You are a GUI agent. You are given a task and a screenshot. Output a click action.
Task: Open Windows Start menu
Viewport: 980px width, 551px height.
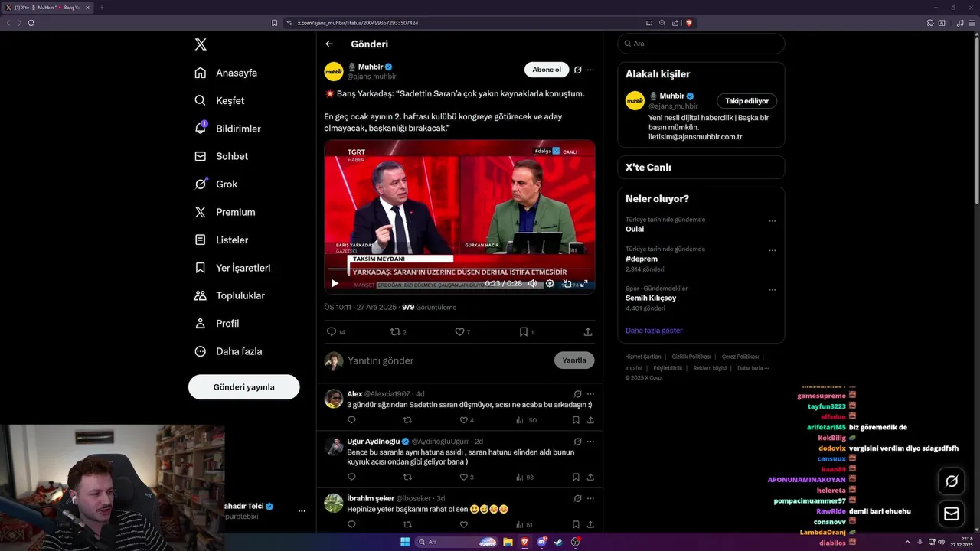[x=405, y=542]
